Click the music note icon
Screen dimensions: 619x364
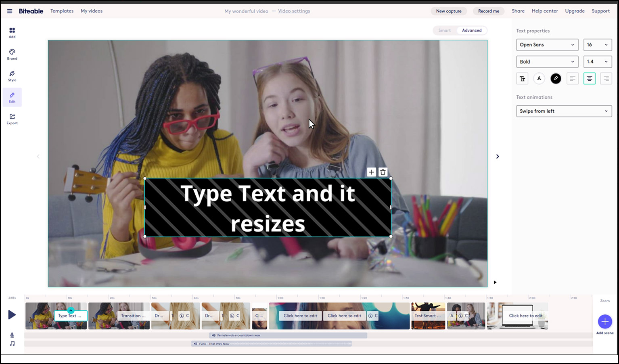tap(12, 344)
